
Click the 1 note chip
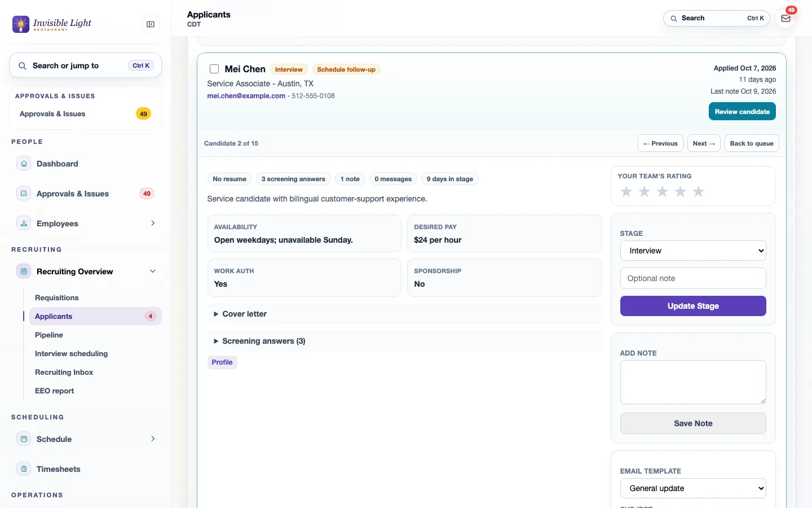(x=350, y=179)
